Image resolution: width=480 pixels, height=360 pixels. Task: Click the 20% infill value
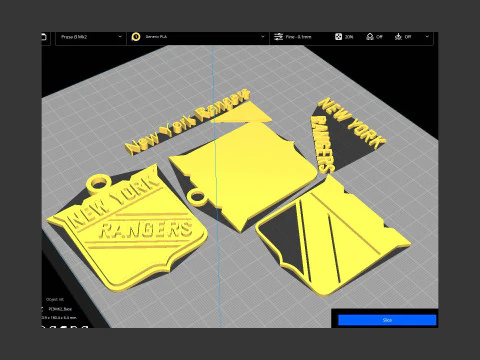pyautogui.click(x=349, y=37)
